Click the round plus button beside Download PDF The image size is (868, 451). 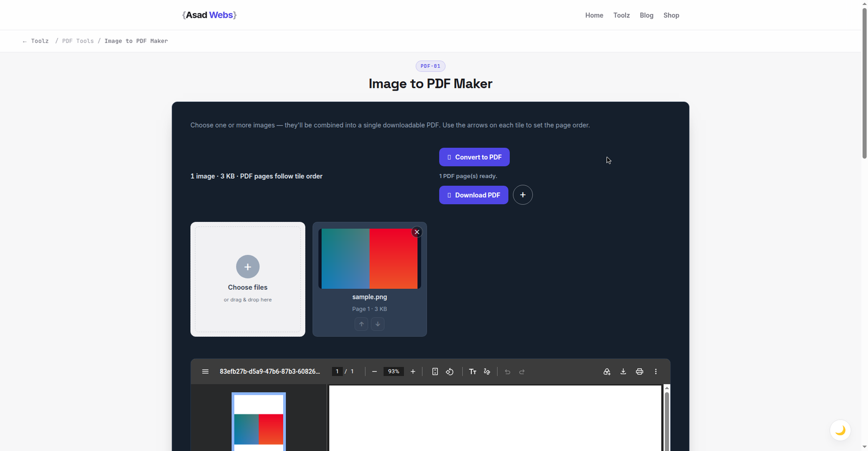[x=523, y=195]
